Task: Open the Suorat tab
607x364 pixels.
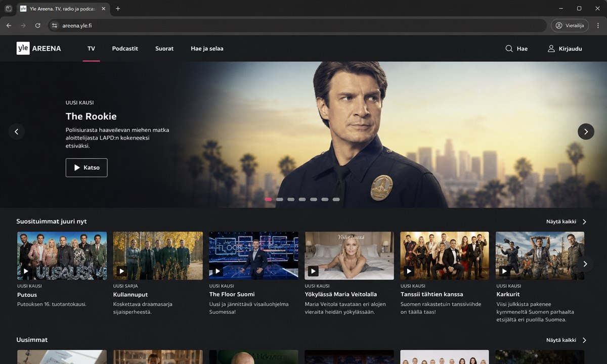Action: click(164, 49)
